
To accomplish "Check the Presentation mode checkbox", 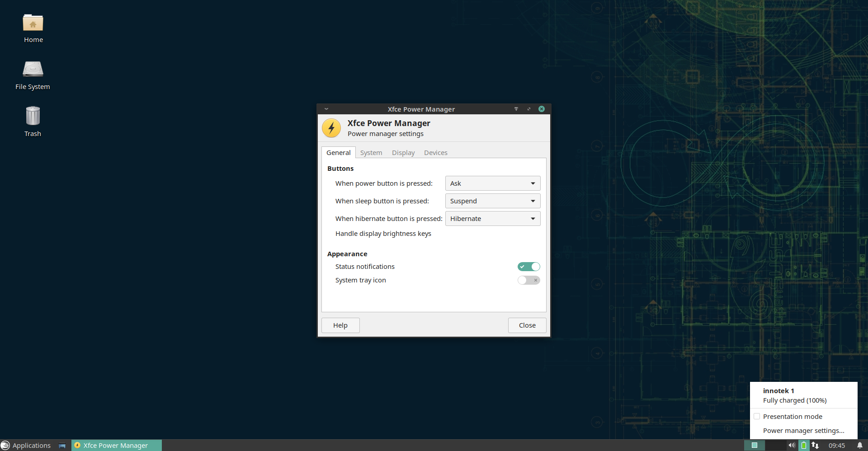I will [x=757, y=416].
